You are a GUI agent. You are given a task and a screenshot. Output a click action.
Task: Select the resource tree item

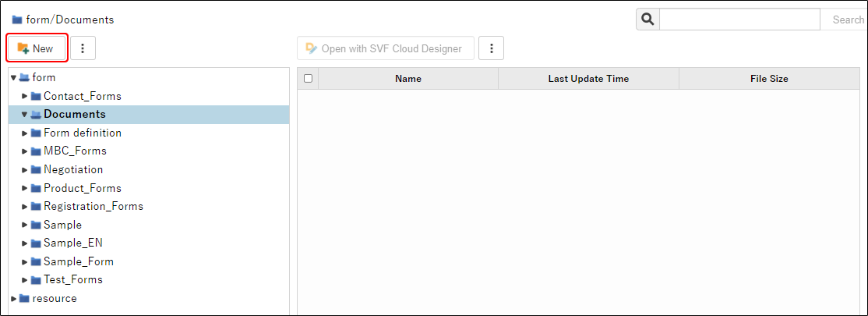[55, 298]
